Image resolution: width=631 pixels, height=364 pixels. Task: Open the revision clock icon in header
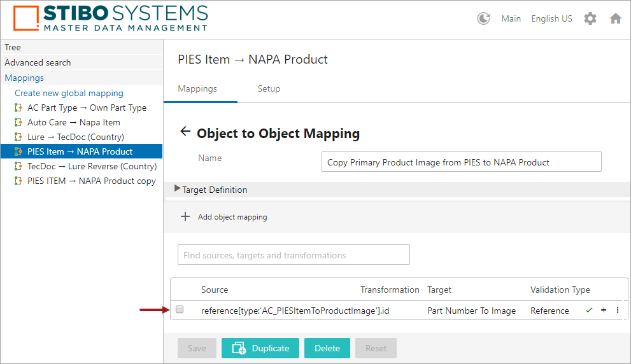(483, 18)
